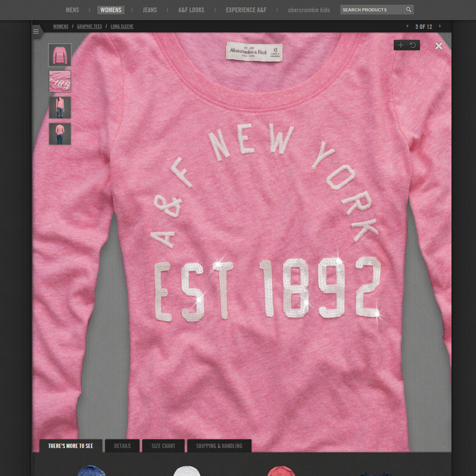Zoom into the product photo using the plus icon
Viewport: 476px width, 476px height.
tap(400, 45)
